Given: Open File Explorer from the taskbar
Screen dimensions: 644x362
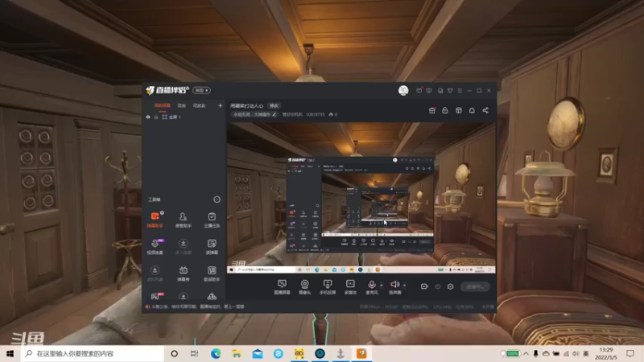Looking at the screenshot, I should [237, 353].
